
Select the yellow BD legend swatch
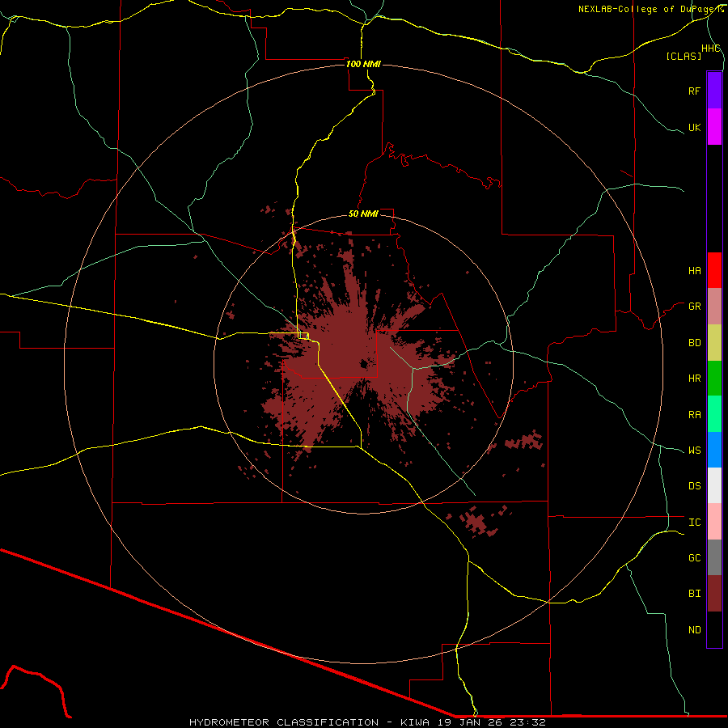pos(714,343)
